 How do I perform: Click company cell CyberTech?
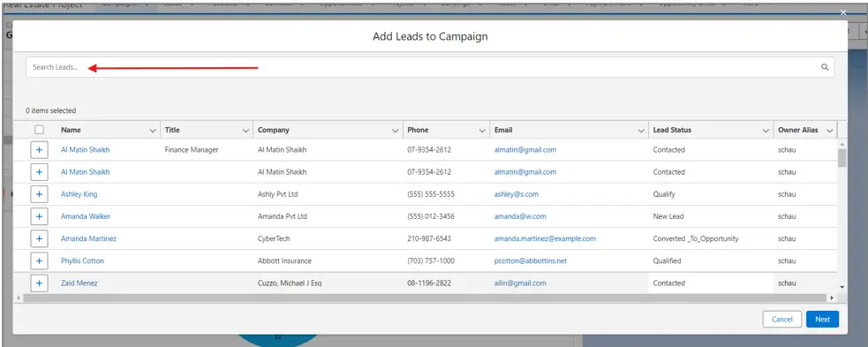[x=274, y=238]
